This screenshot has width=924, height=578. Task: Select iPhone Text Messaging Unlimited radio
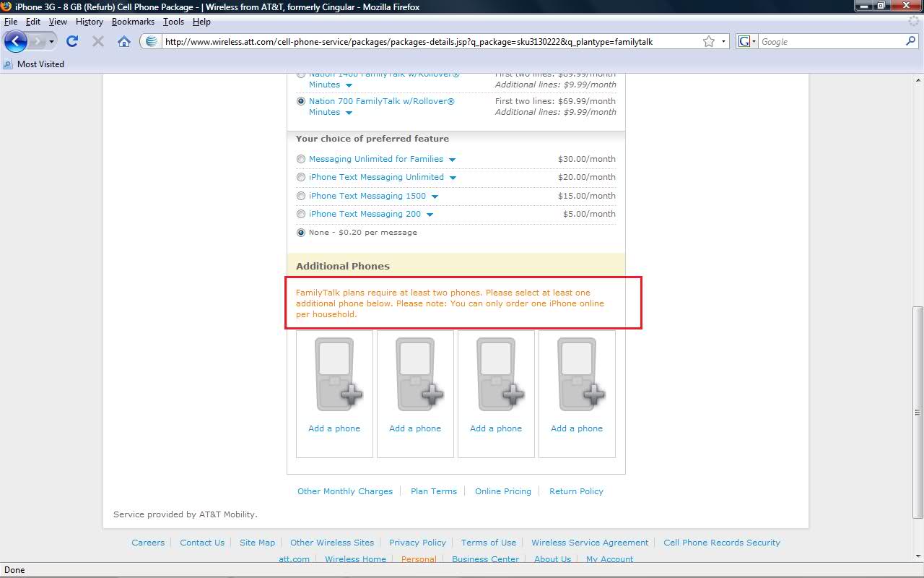click(x=301, y=177)
